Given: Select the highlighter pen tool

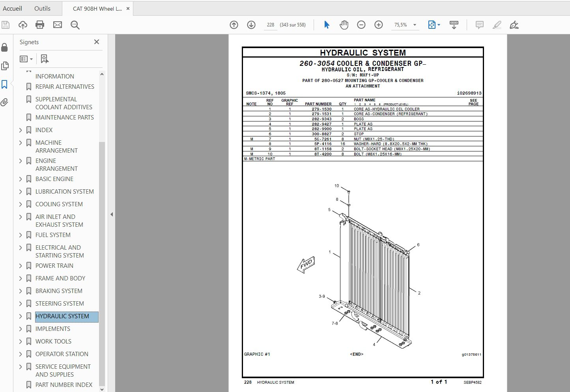Looking at the screenshot, I should [x=497, y=25].
